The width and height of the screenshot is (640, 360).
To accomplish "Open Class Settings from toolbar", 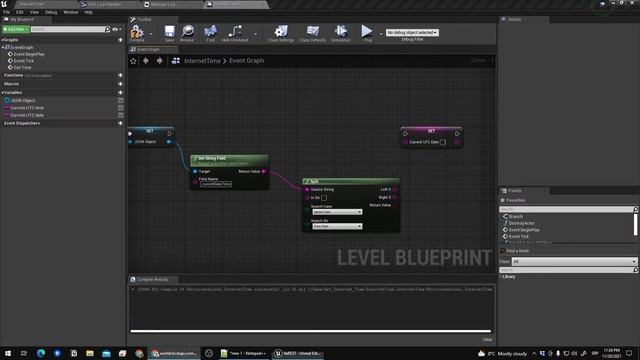I will (281, 33).
